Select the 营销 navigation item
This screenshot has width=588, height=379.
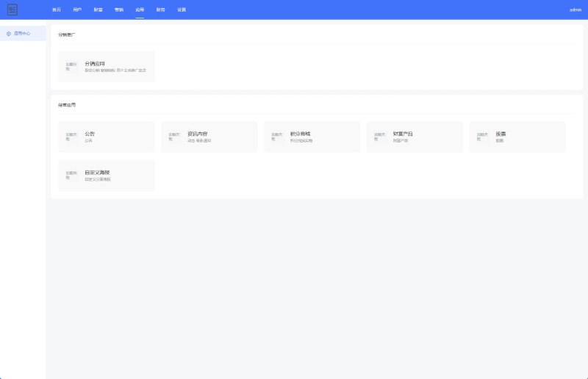tap(119, 10)
